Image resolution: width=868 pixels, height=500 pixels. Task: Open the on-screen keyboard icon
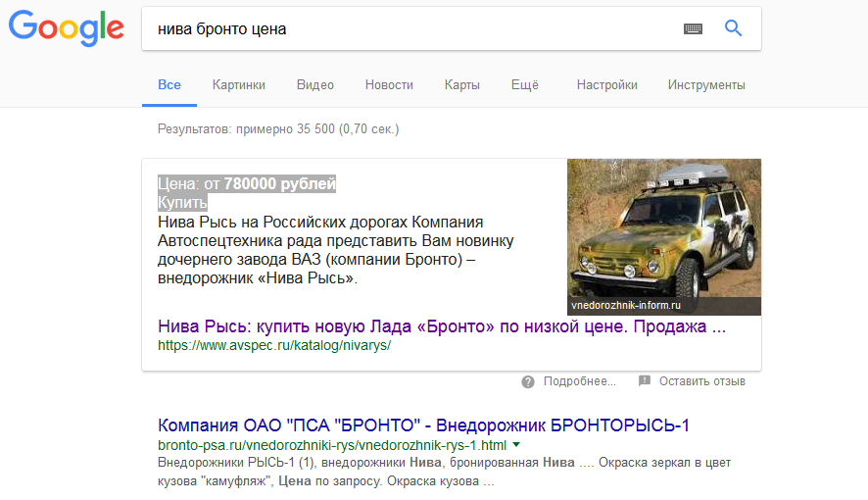pos(693,28)
